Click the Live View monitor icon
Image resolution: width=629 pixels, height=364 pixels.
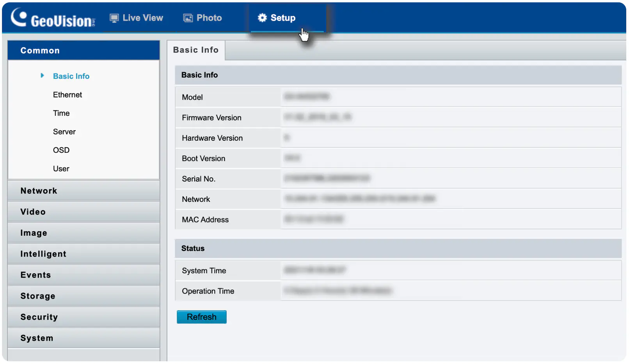[x=114, y=18]
